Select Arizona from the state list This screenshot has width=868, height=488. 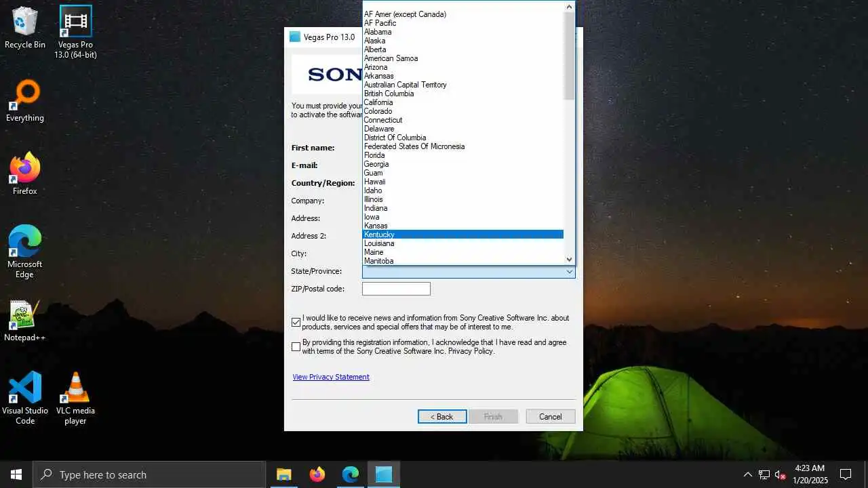(x=463, y=67)
